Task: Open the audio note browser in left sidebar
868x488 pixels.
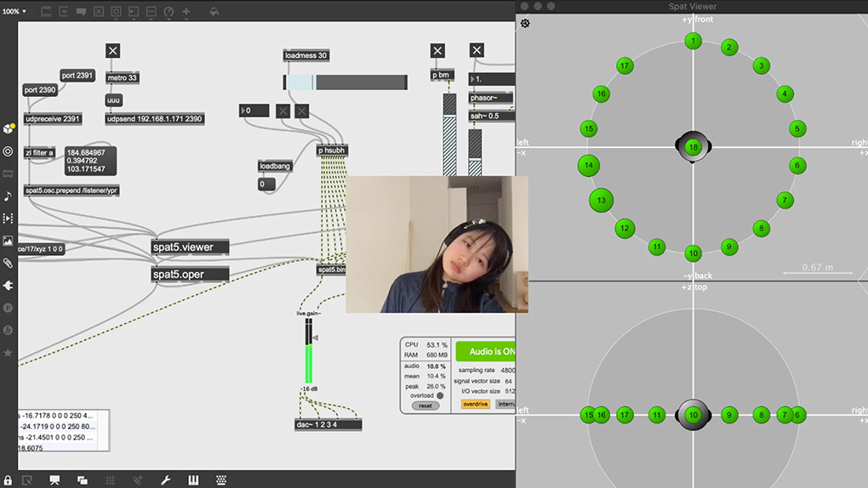Action: click(x=9, y=196)
